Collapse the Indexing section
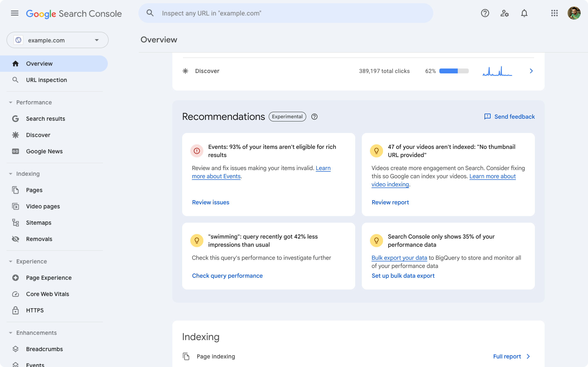Screen dimensions: 588x367 10,173
